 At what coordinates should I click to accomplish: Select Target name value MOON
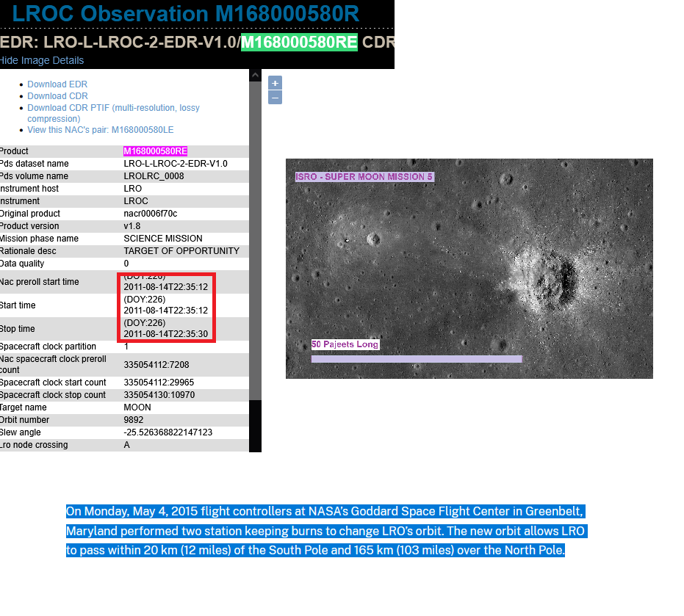[137, 407]
